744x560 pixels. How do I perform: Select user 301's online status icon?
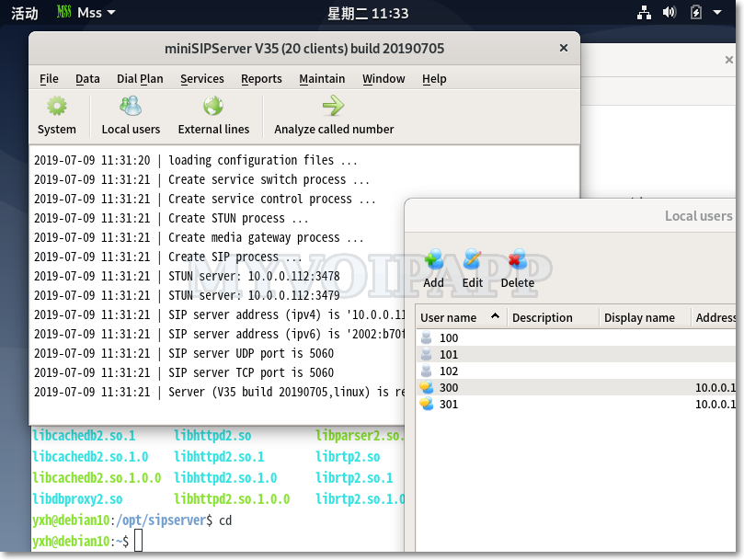(x=427, y=404)
